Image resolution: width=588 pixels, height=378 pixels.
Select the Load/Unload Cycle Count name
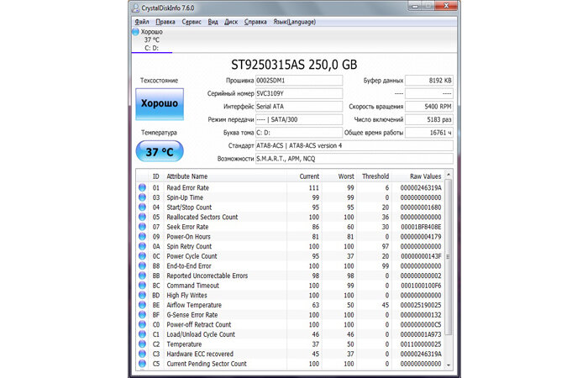pyautogui.click(x=201, y=334)
